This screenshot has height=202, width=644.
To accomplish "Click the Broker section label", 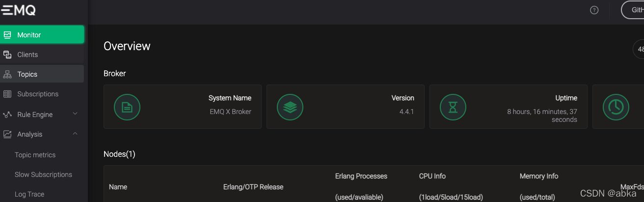I will [x=115, y=74].
